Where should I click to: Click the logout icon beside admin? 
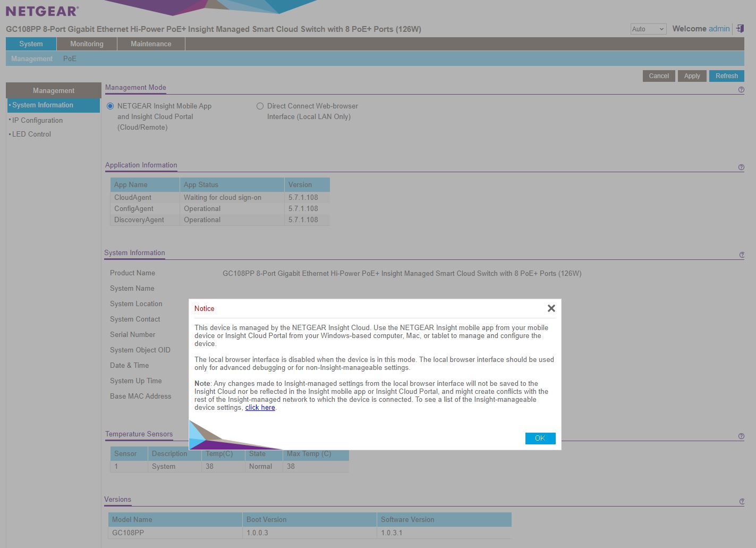click(740, 29)
